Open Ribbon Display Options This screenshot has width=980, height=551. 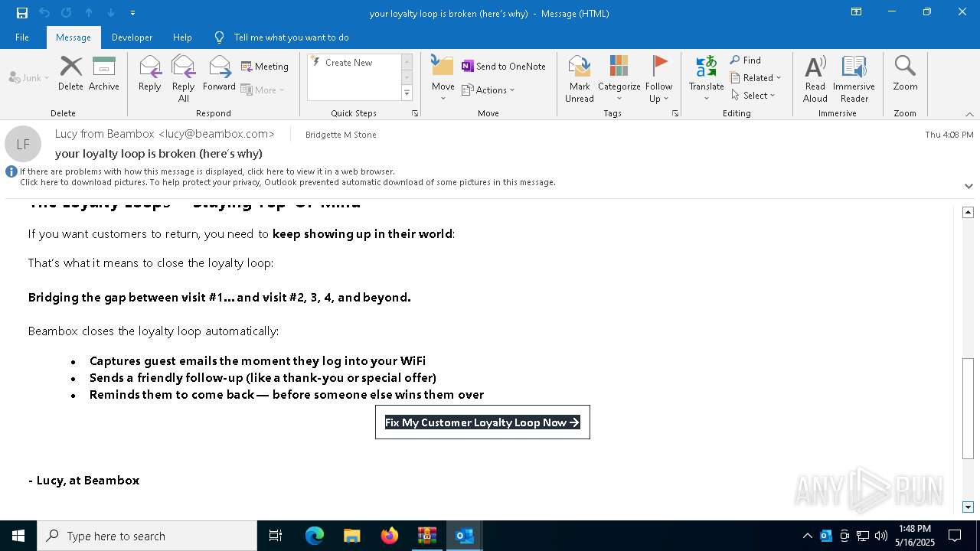click(x=856, y=12)
